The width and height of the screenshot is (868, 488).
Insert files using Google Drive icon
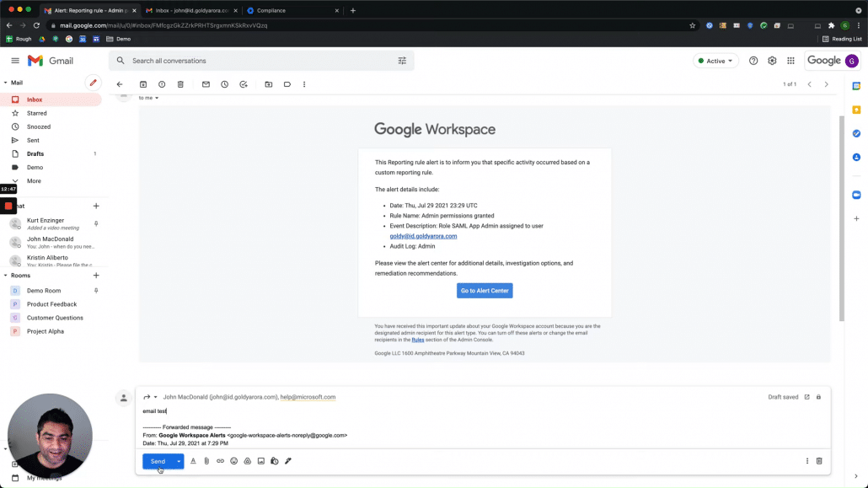[248, 461]
